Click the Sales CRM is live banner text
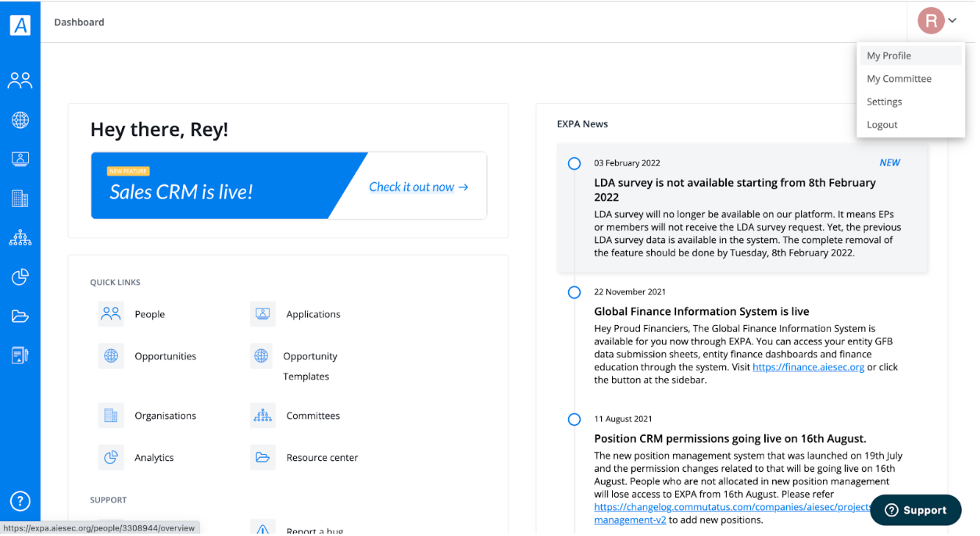This screenshot has height=536, width=980. click(x=181, y=192)
